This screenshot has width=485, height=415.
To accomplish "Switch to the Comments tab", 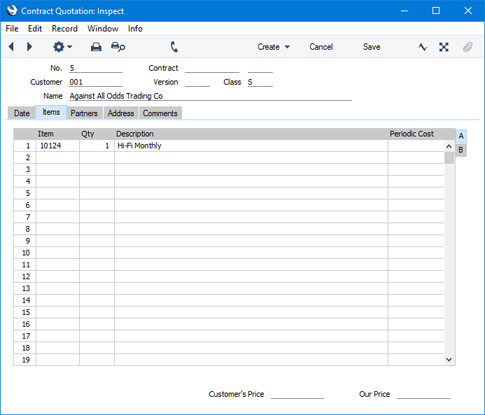I will 160,113.
